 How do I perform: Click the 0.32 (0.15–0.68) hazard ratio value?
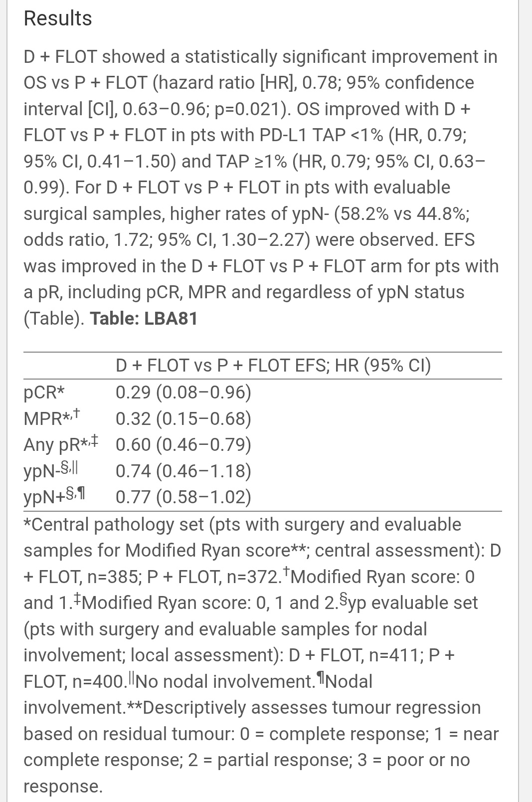click(x=183, y=418)
